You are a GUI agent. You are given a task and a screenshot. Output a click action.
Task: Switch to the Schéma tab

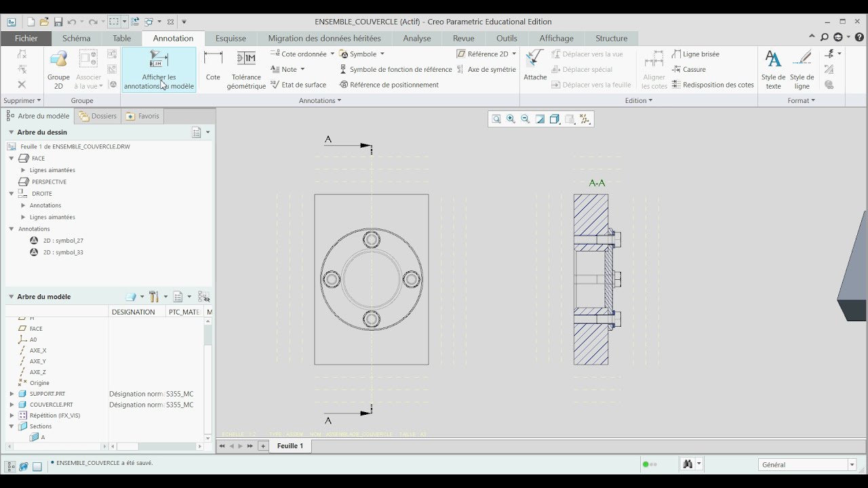pos(76,38)
